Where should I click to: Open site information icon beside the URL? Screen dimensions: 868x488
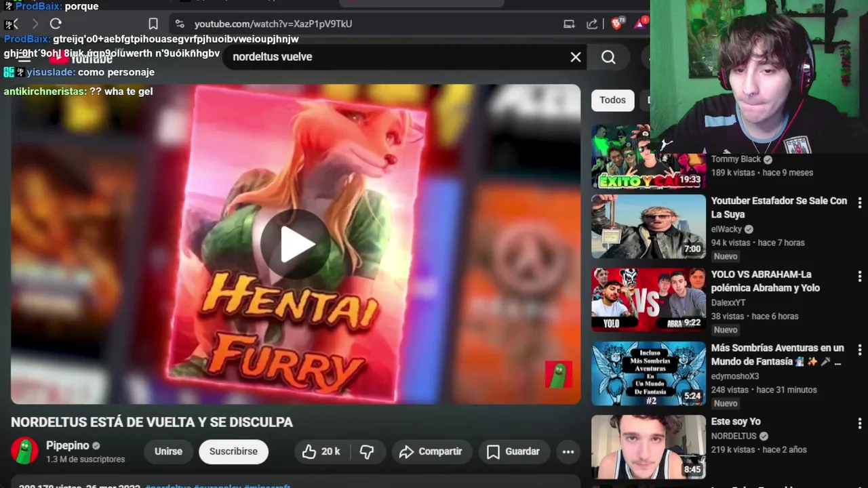pyautogui.click(x=179, y=24)
